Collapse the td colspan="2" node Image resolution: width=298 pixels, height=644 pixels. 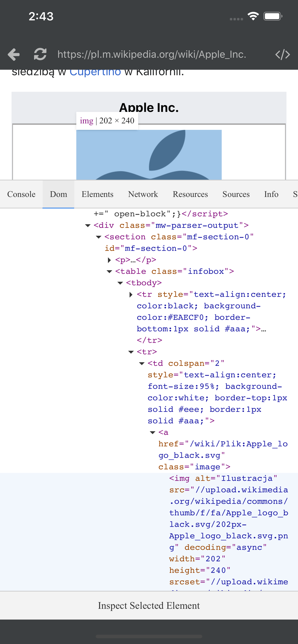pyautogui.click(x=142, y=363)
